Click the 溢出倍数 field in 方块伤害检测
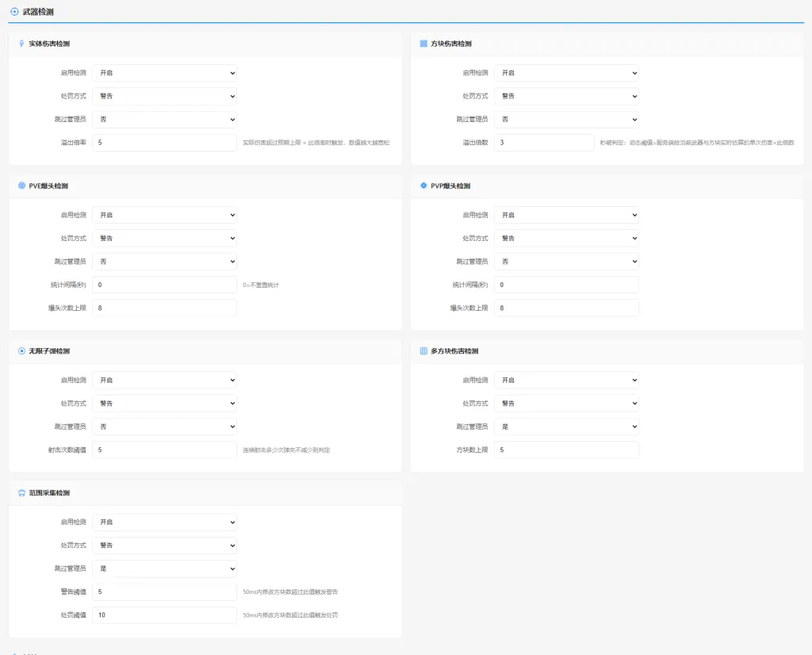 (x=543, y=143)
